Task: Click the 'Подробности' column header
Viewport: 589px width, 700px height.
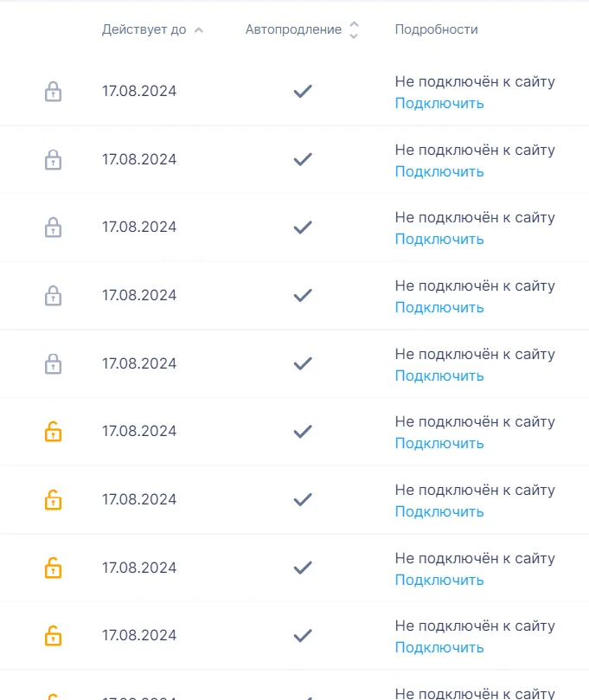Action: point(437,29)
